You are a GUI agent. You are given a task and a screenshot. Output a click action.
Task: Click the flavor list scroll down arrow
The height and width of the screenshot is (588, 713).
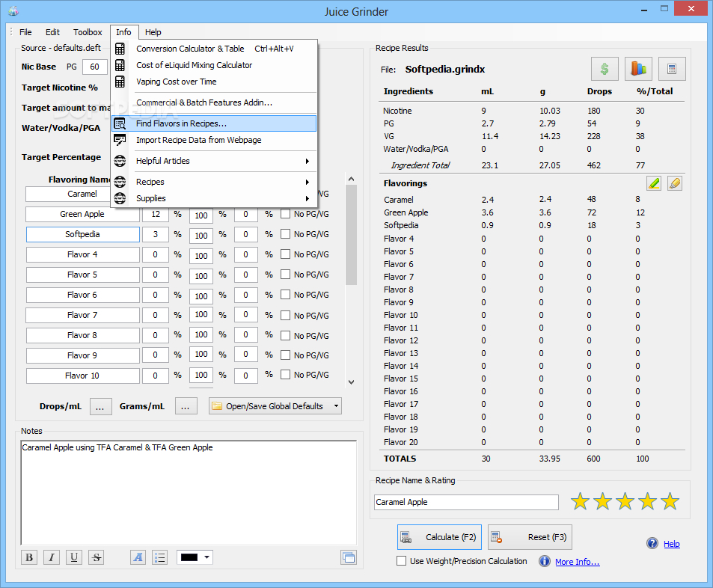[x=351, y=382]
